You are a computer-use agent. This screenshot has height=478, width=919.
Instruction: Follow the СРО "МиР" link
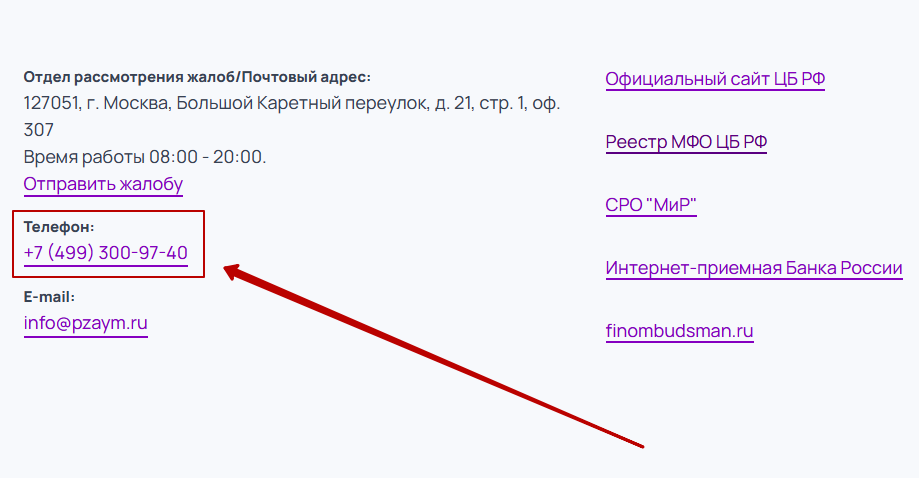click(651, 205)
